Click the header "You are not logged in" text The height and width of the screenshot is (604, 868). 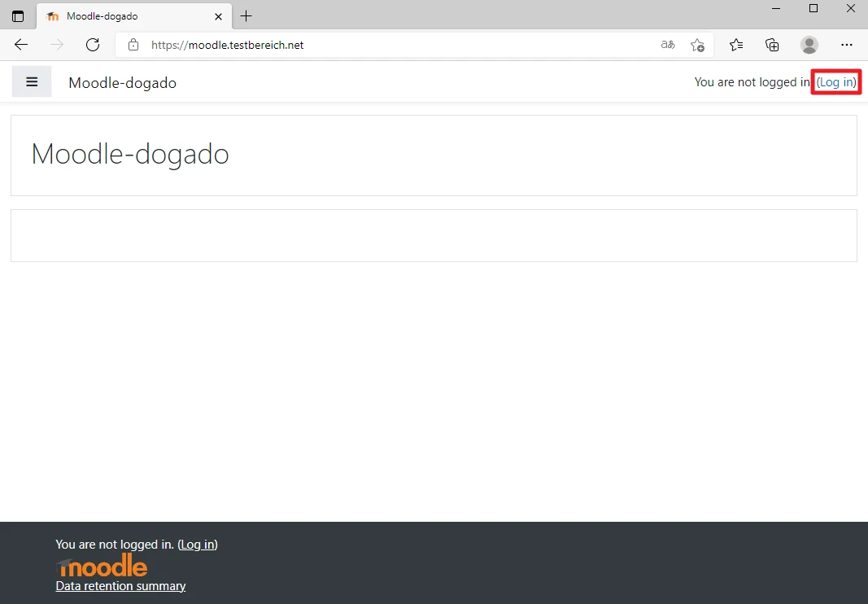tap(752, 82)
